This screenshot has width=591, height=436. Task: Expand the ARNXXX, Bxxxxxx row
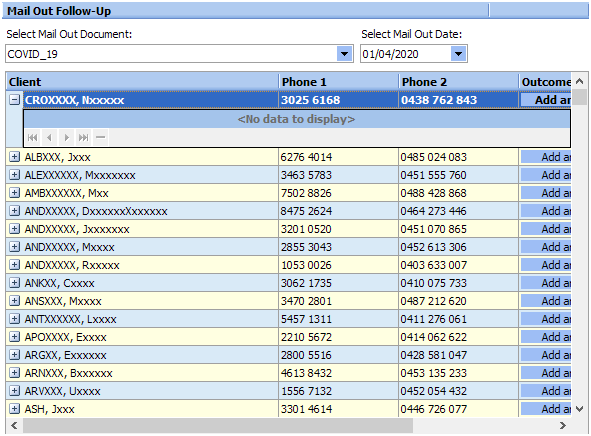click(x=14, y=373)
